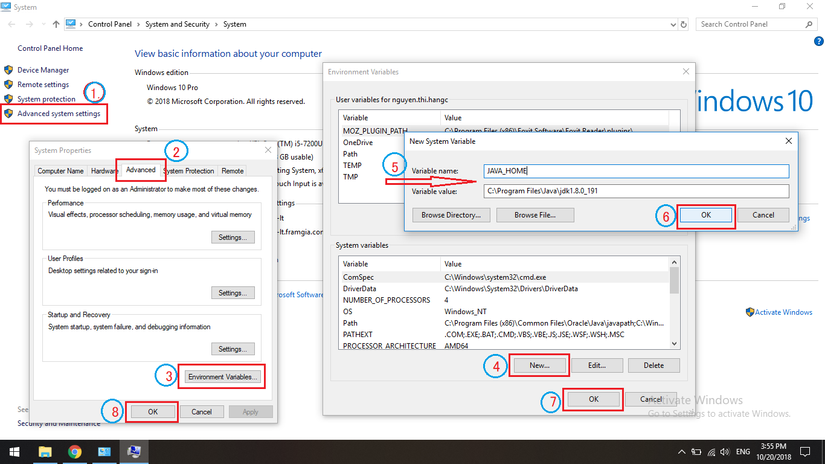Close Environment Variables window

(x=686, y=72)
